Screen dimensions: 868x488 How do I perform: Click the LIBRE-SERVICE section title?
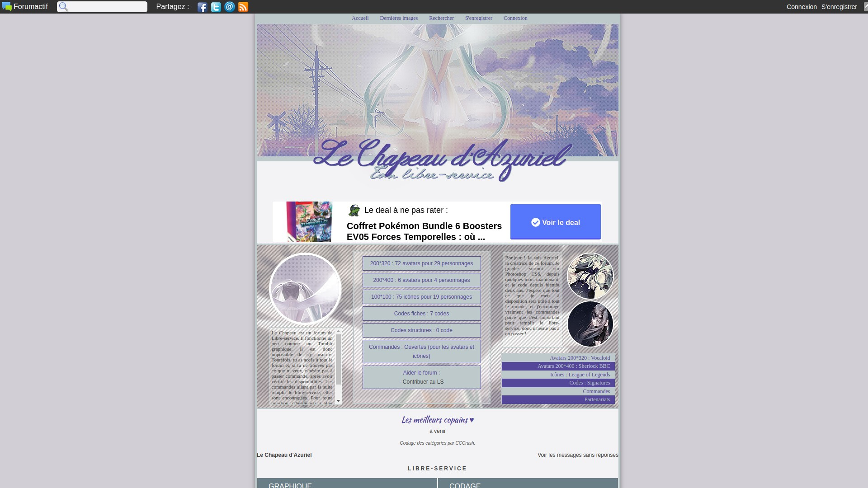438,469
